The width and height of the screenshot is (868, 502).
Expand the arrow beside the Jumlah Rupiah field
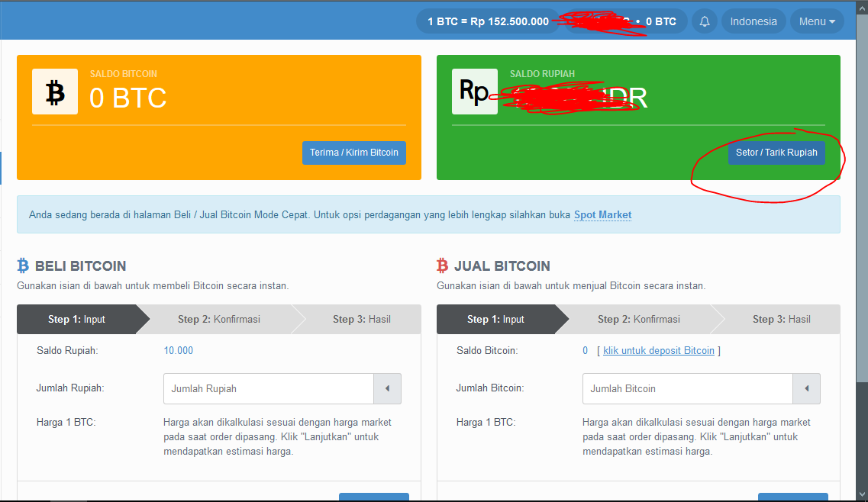click(387, 388)
